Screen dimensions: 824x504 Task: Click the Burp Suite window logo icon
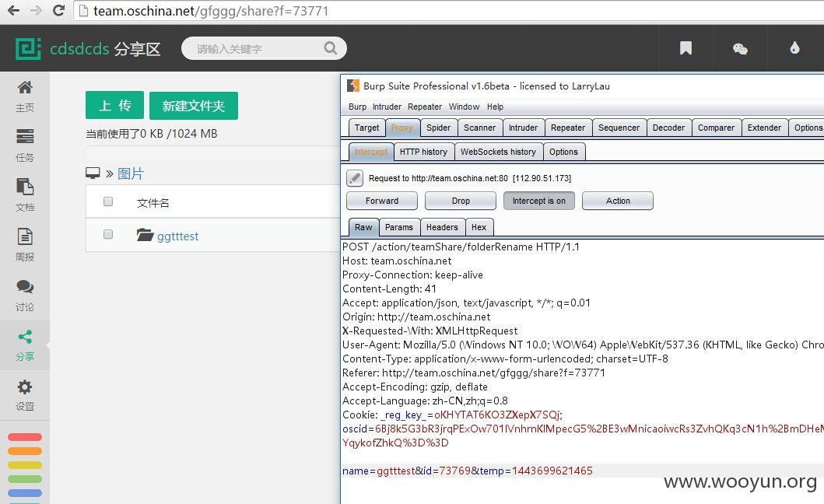point(353,86)
